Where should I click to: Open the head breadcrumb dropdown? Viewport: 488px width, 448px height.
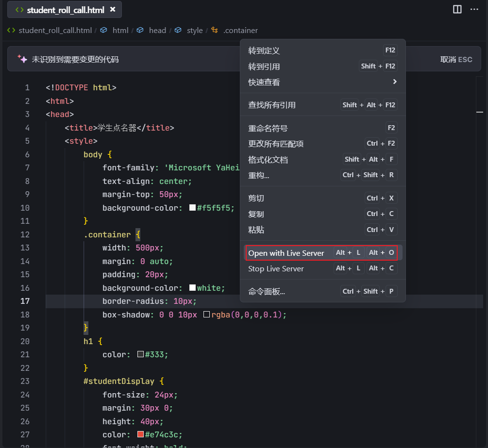click(157, 30)
